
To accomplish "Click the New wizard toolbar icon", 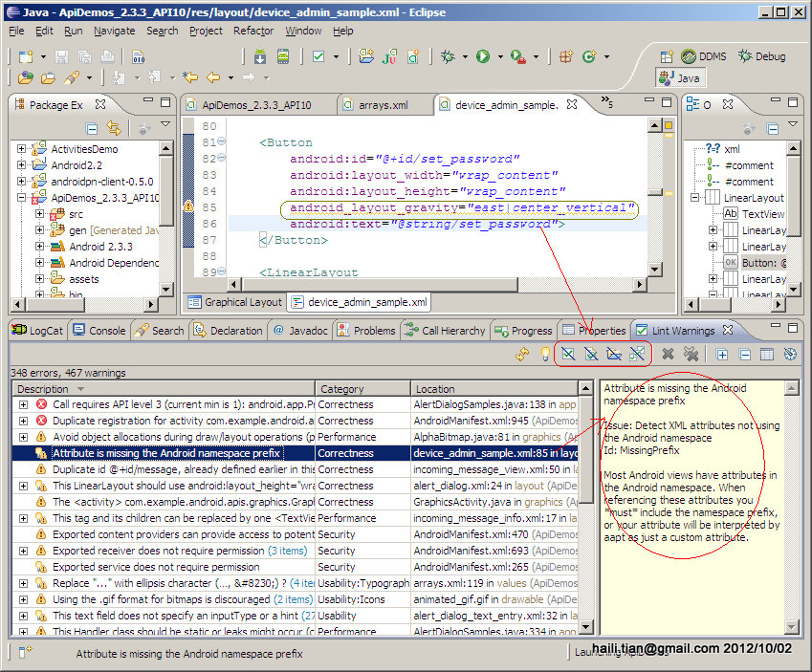I will [x=26, y=56].
